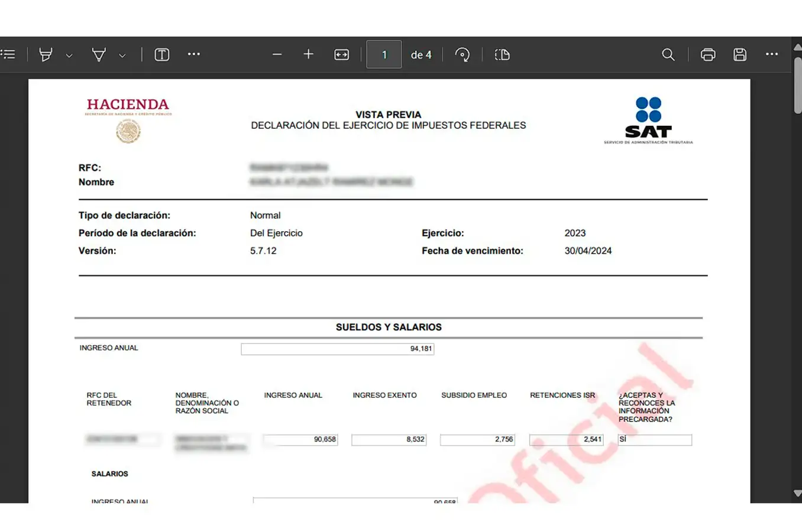Image resolution: width=802 pixels, height=532 pixels.
Task: Click the page number box showing 1
Action: 384,54
